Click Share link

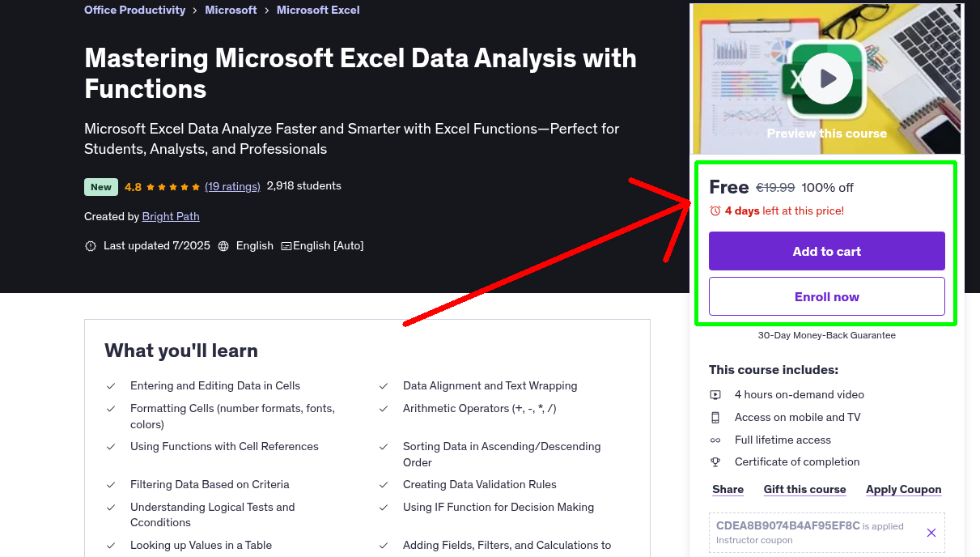pyautogui.click(x=728, y=489)
